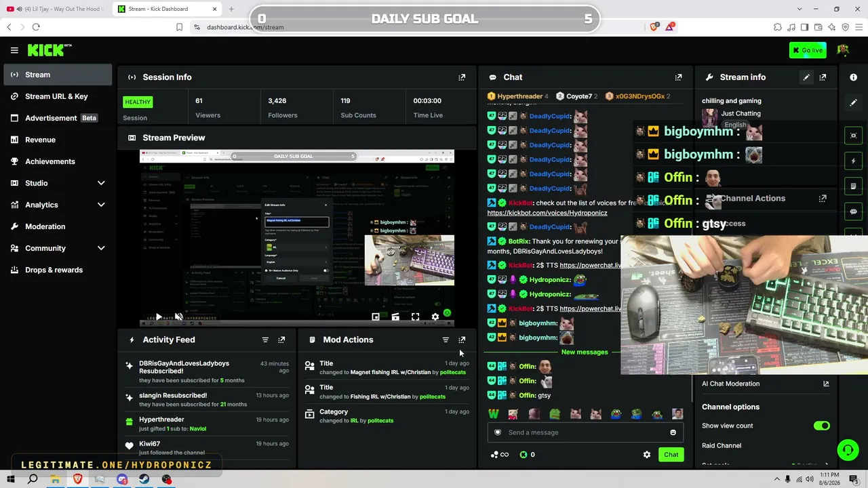The height and width of the screenshot is (488, 868).
Task: Open chat settings gear
Action: (x=646, y=455)
